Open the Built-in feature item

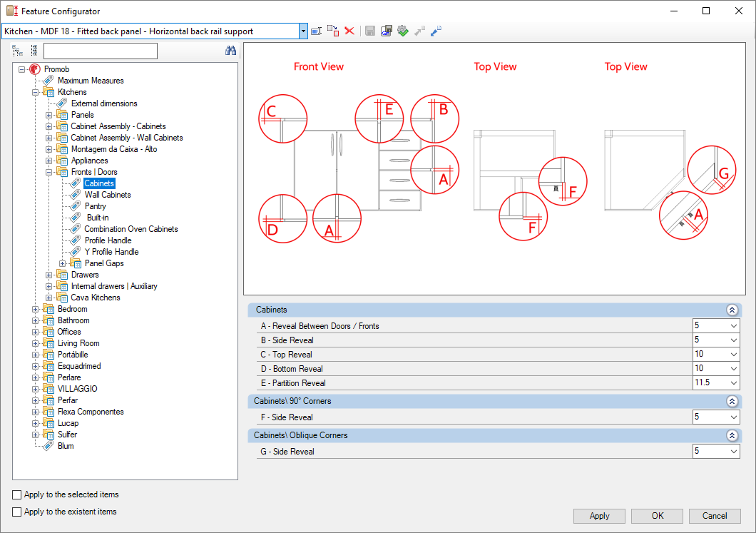coord(98,218)
